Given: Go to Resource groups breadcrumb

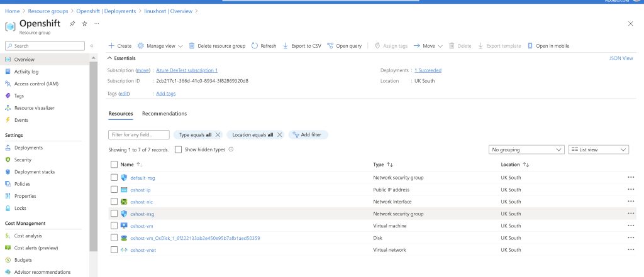Looking at the screenshot, I should pos(48,11).
